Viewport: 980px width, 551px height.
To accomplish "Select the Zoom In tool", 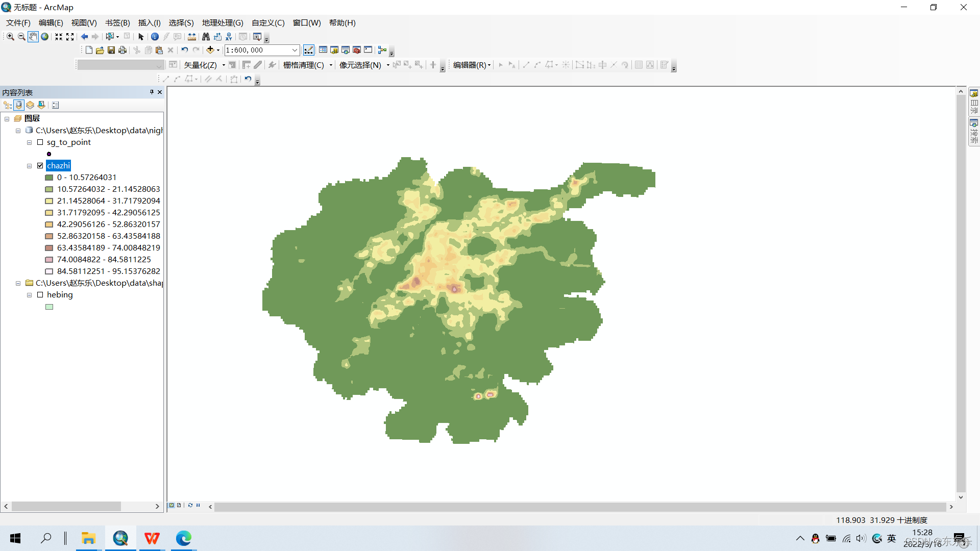I will coord(10,37).
